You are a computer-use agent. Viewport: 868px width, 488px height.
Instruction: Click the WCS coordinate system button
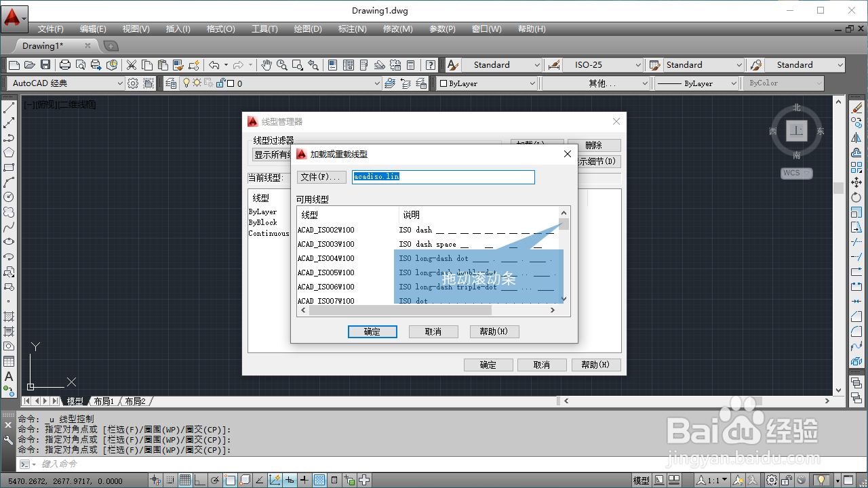pos(796,173)
